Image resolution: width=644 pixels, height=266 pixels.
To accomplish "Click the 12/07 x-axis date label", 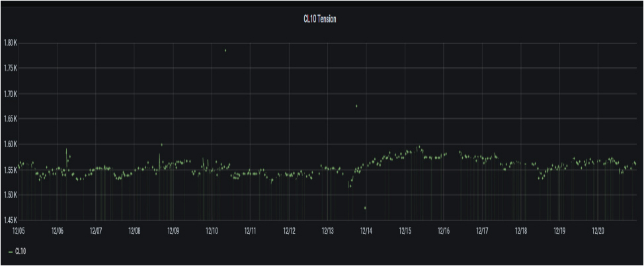I will click(96, 231).
